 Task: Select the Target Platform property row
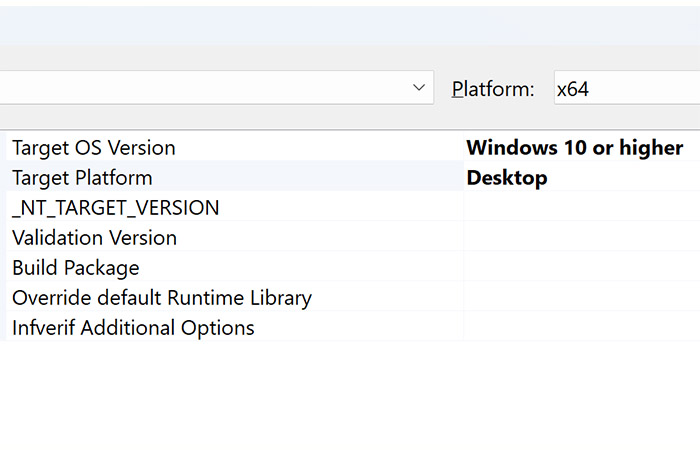(x=235, y=178)
